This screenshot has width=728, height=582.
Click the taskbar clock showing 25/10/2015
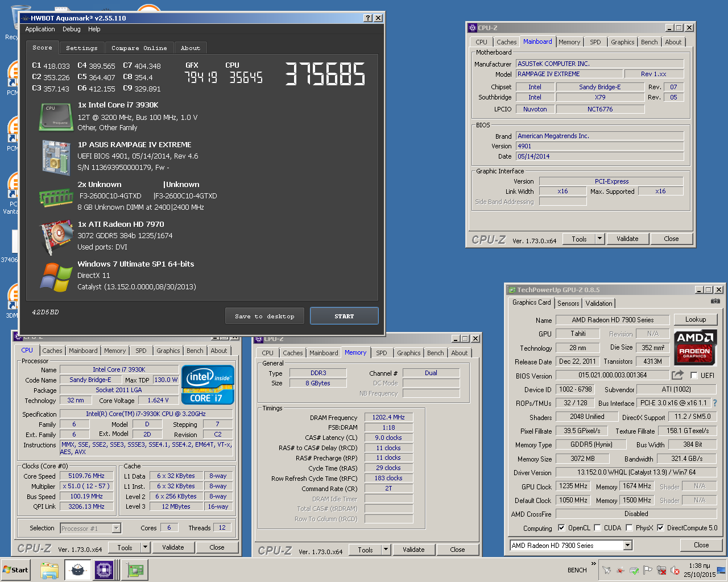click(700, 570)
